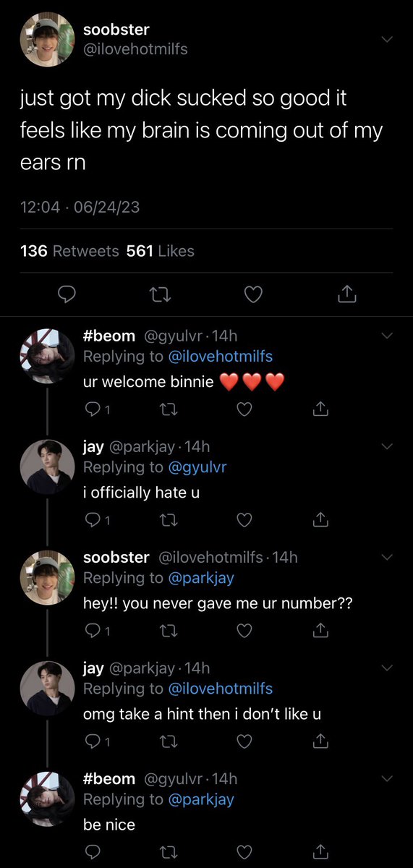Share the main soobster tweet
The width and height of the screenshot is (413, 868).
346,294
